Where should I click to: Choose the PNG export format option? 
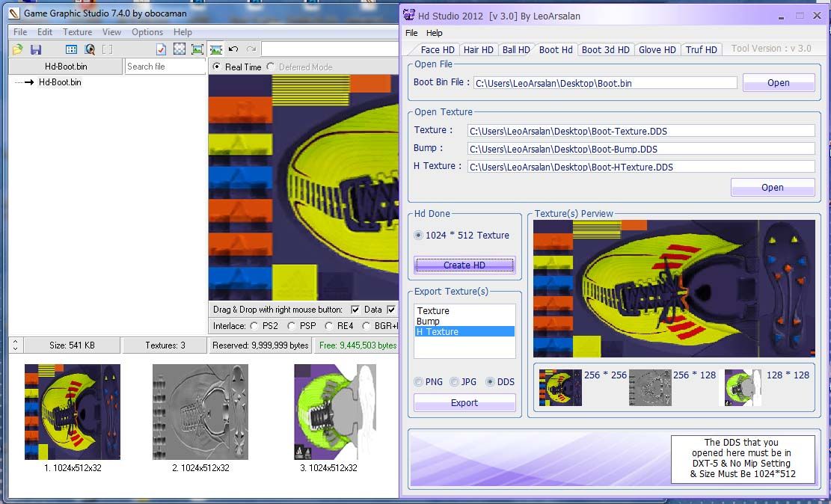click(418, 382)
